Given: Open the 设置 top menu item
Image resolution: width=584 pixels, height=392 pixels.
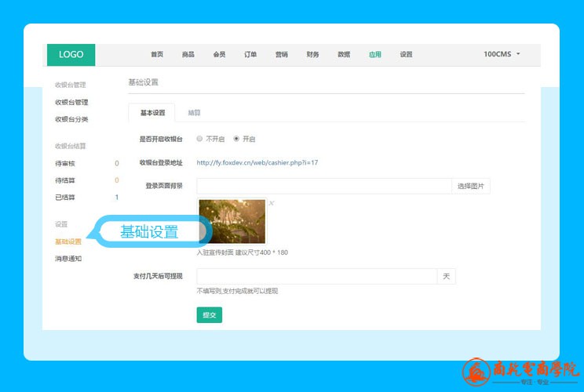Looking at the screenshot, I should [406, 54].
